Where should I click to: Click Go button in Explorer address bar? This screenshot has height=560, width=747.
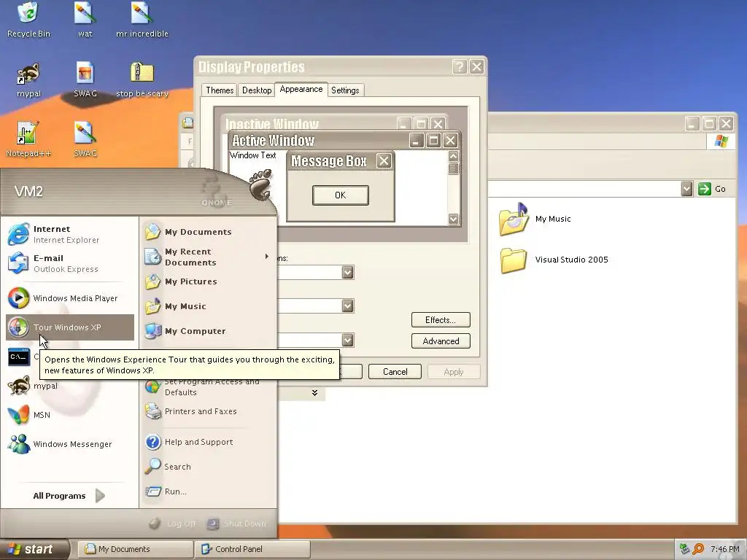(x=712, y=189)
